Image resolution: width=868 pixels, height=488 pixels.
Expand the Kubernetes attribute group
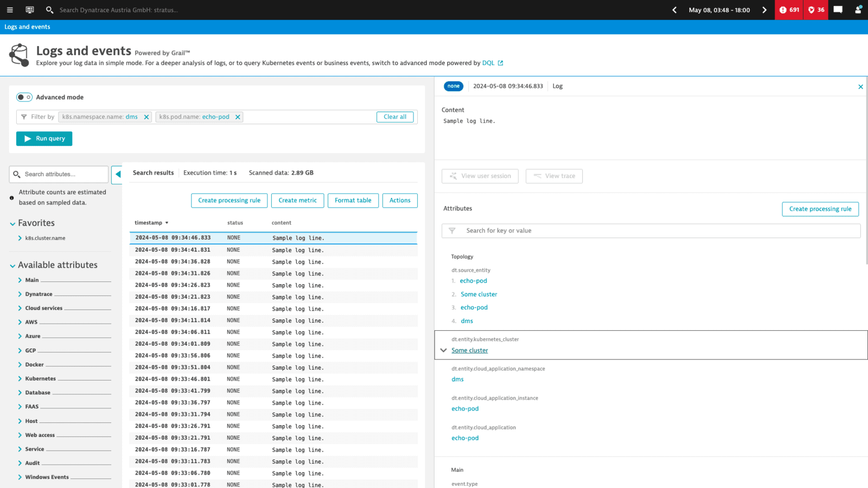click(20, 379)
